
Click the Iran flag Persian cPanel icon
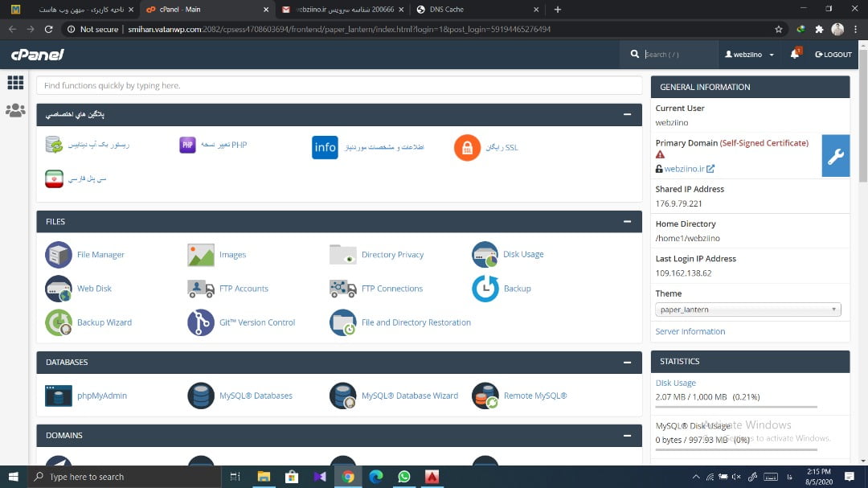[55, 179]
